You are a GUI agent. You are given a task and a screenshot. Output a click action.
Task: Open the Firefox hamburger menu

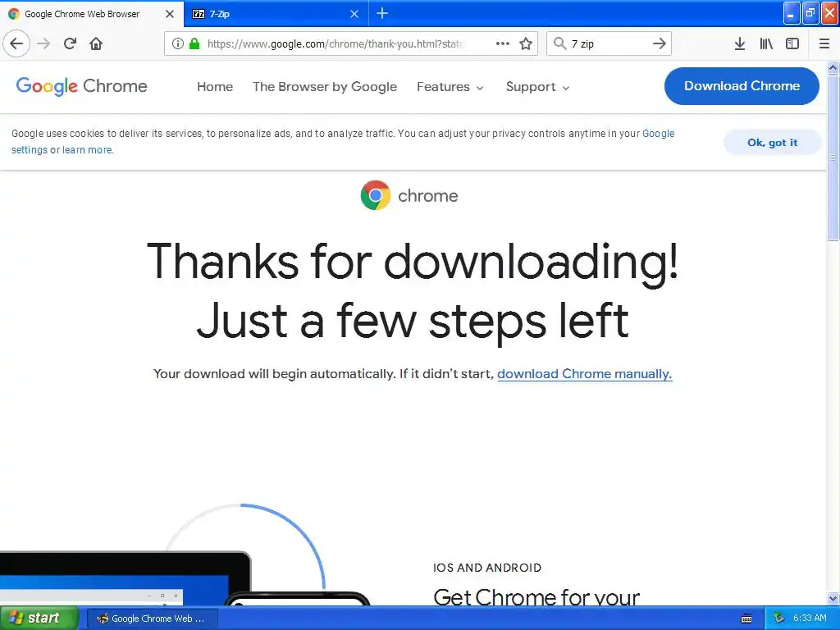click(x=824, y=43)
